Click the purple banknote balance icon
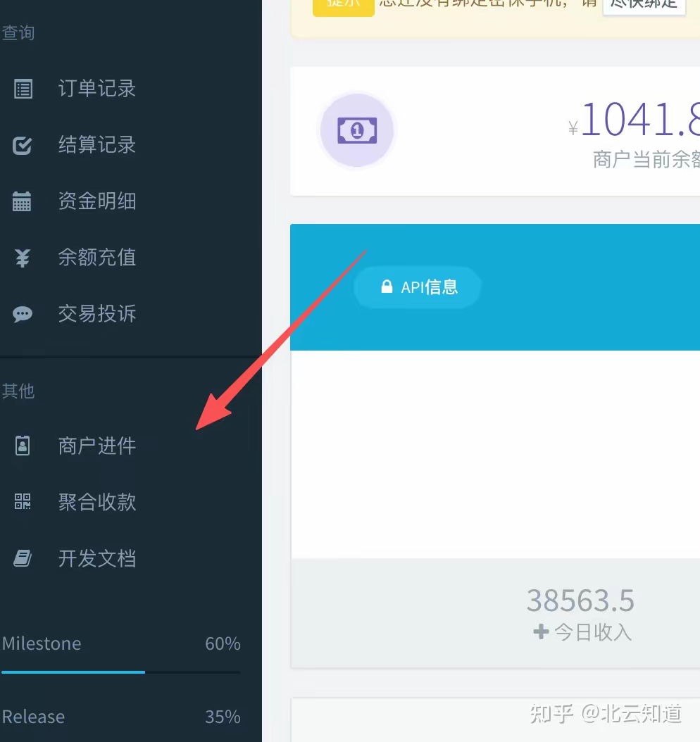This screenshot has width=700, height=742. (357, 130)
